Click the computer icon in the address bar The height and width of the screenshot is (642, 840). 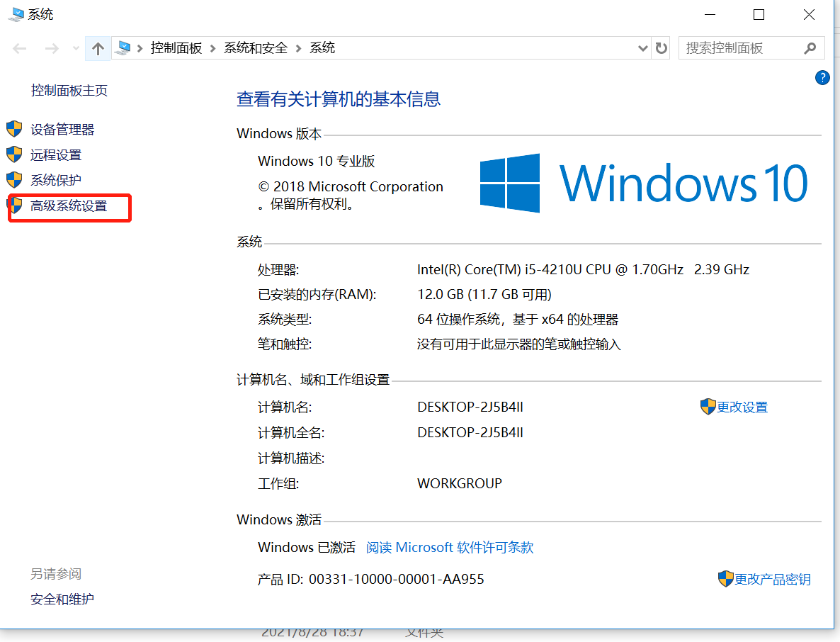[x=123, y=48]
